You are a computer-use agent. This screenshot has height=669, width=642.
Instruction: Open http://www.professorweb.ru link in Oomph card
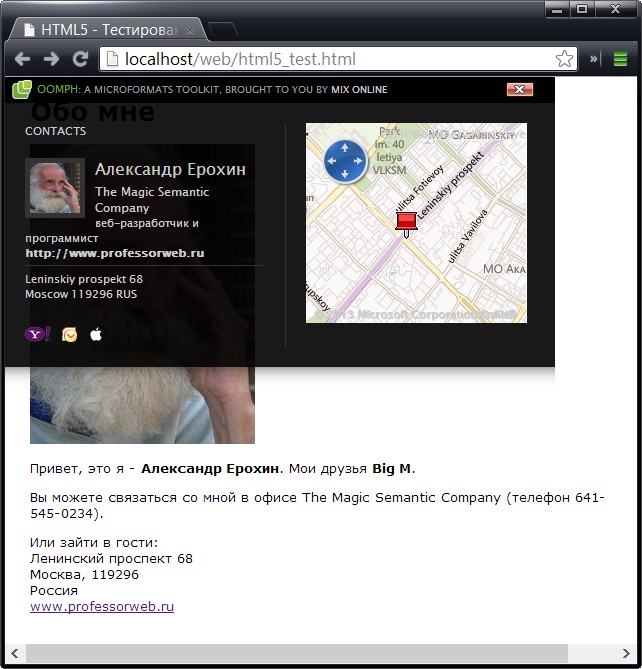115,253
